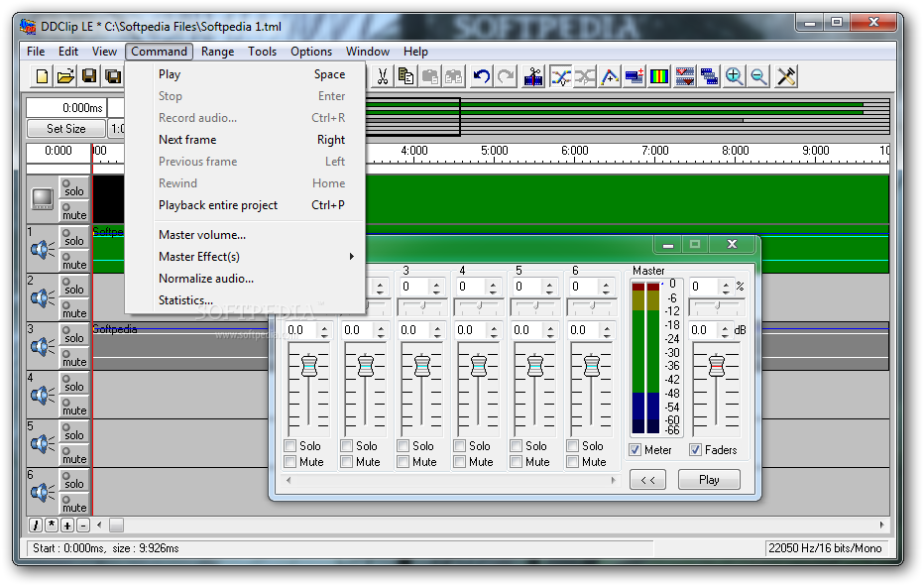Screen dimensions: 924x586
Task: Click the 6:000 mark on the time ruler
Action: coord(575,151)
